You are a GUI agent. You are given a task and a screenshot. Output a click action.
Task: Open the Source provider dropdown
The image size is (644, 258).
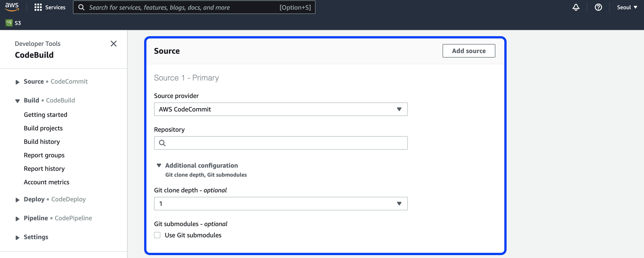click(280, 109)
